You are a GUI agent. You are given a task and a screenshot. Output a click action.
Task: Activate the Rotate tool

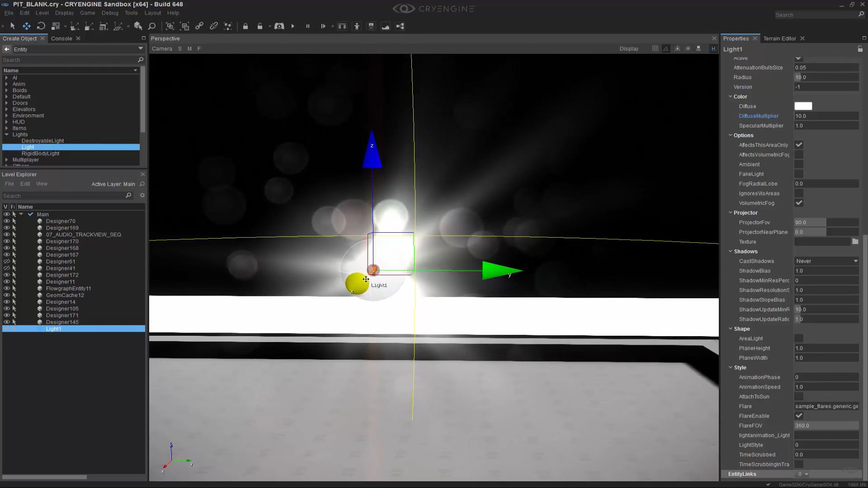tap(41, 26)
